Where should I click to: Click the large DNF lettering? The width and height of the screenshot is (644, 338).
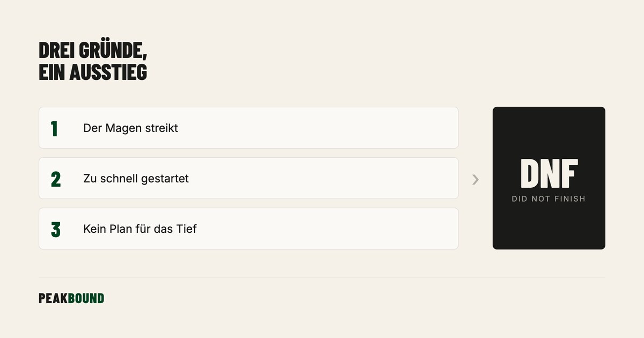(549, 174)
